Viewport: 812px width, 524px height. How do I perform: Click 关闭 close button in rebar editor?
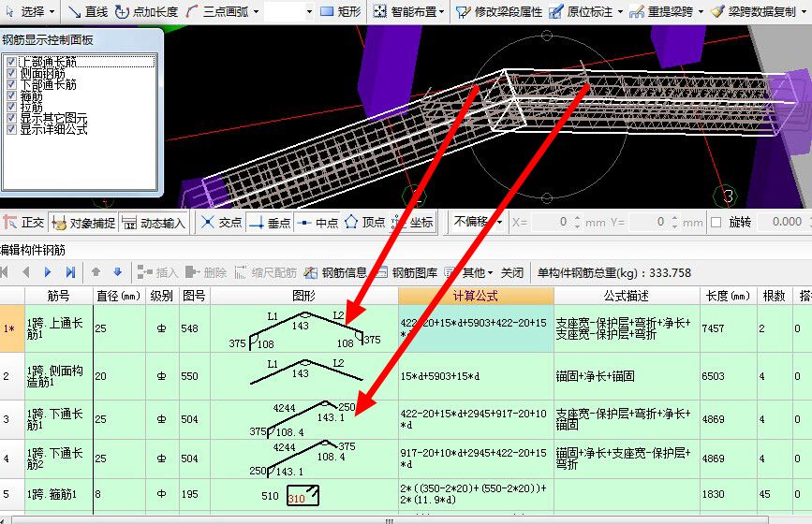click(x=512, y=272)
